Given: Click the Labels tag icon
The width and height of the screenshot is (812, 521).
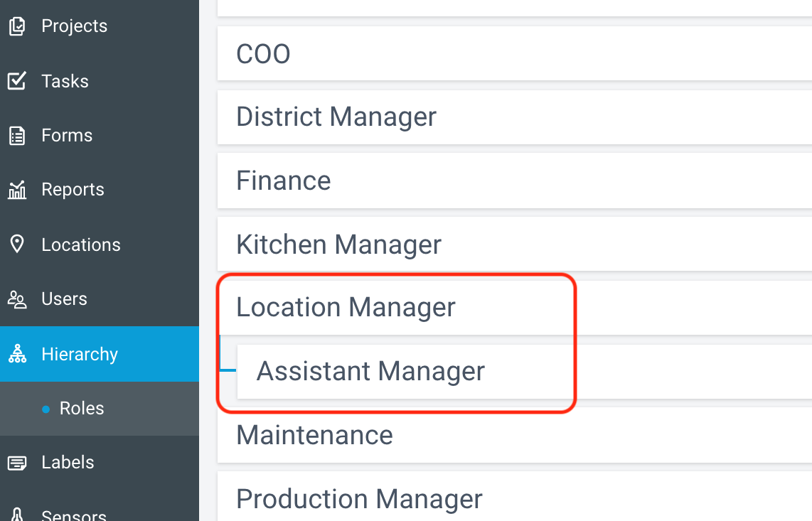Looking at the screenshot, I should [x=17, y=463].
